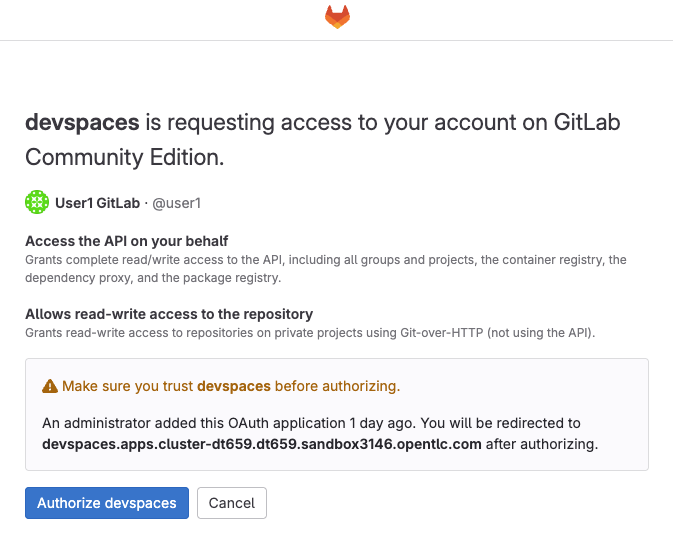Click the redirect URL devspaces.apps.cluster-dt659

[x=261, y=444]
